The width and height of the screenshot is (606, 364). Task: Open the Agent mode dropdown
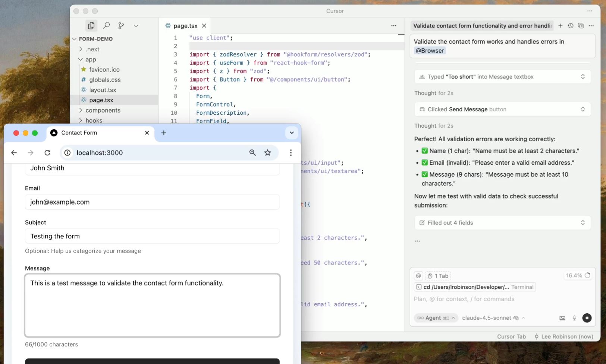[436, 318]
